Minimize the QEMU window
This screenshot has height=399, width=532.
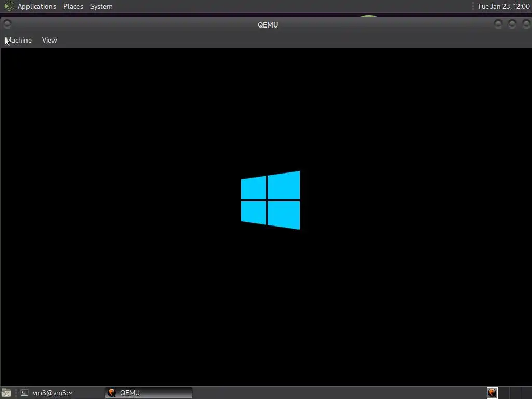pyautogui.click(x=498, y=24)
